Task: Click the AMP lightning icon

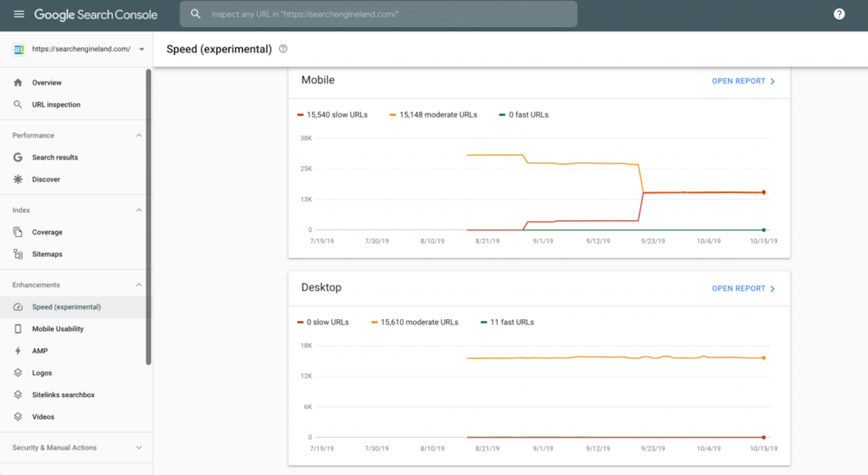Action: point(19,351)
